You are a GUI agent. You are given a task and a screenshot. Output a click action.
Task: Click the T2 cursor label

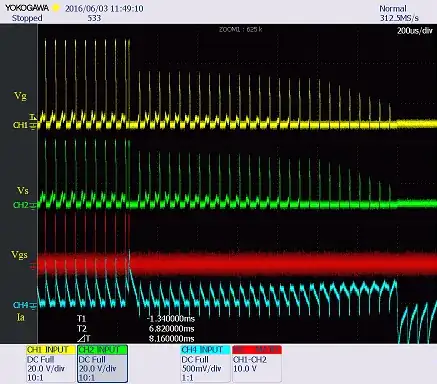coord(82,329)
